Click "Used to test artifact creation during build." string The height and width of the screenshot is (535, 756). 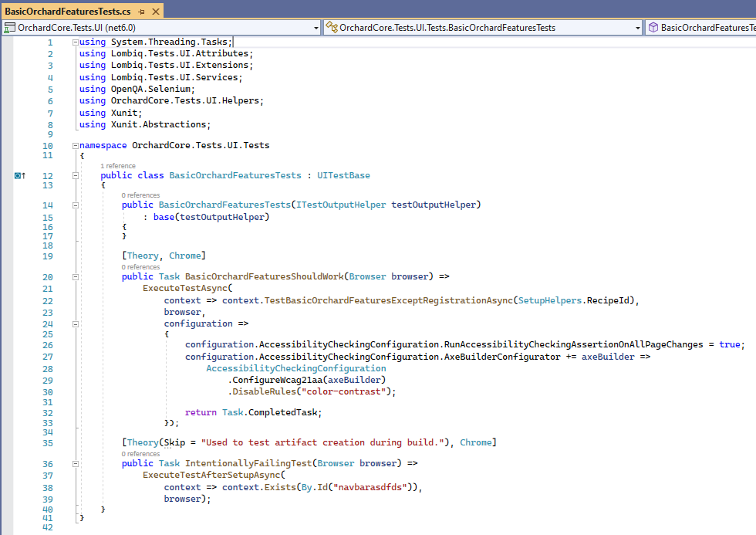click(x=322, y=442)
